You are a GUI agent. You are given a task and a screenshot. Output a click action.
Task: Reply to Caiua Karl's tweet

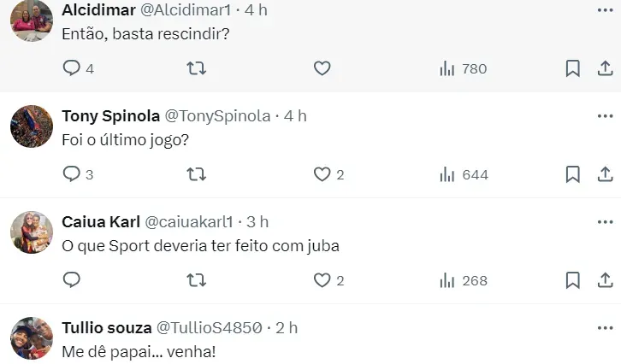(72, 280)
